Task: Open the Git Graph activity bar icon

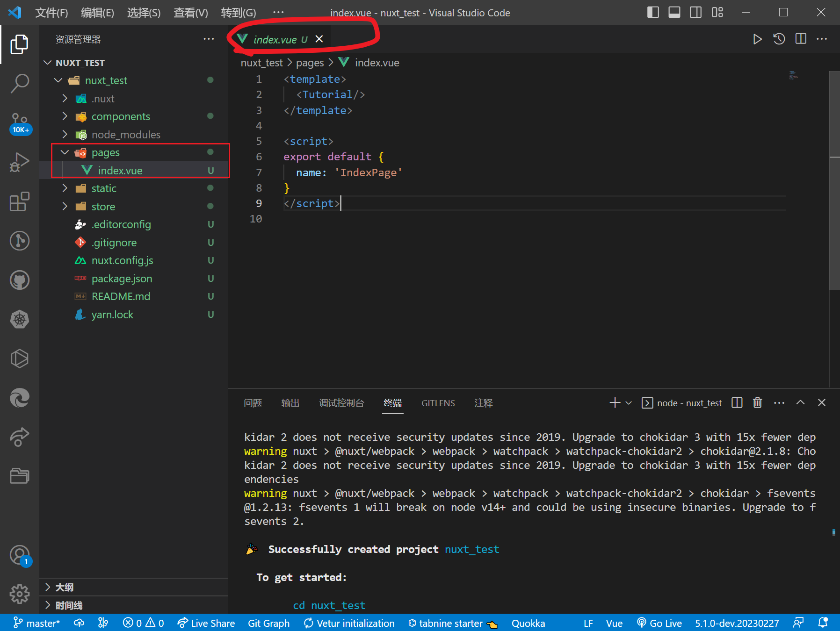Action: pyautogui.click(x=19, y=241)
